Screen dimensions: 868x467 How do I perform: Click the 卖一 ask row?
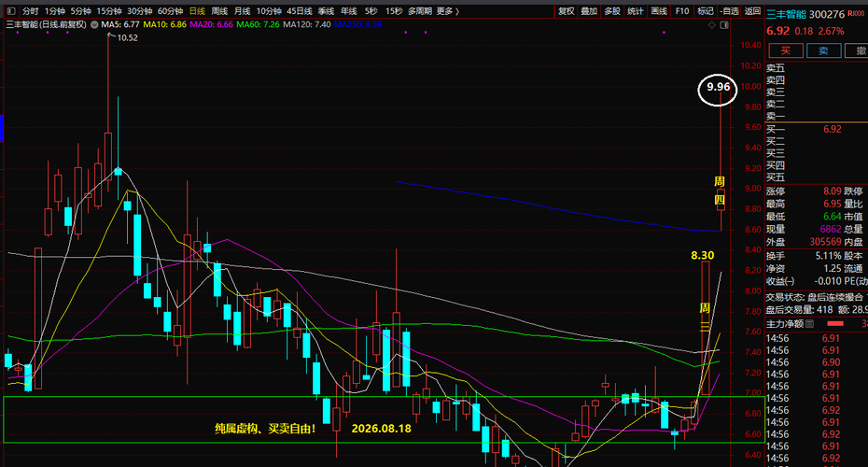[x=817, y=117]
